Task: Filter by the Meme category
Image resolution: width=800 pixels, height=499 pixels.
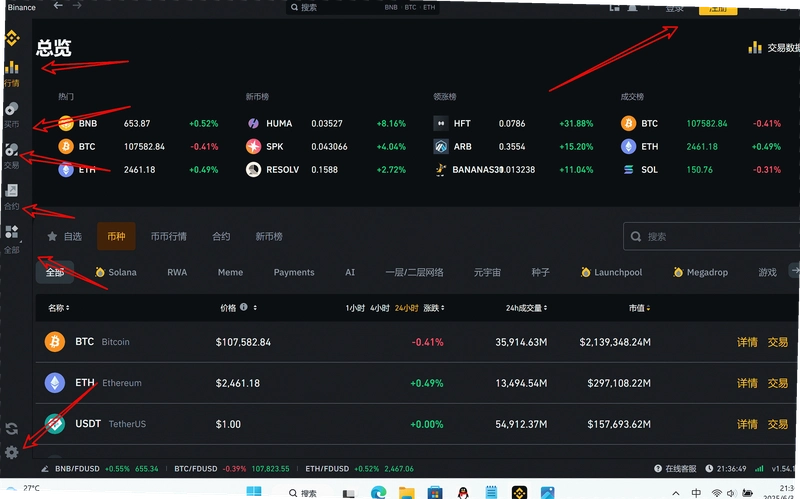Action: point(230,272)
